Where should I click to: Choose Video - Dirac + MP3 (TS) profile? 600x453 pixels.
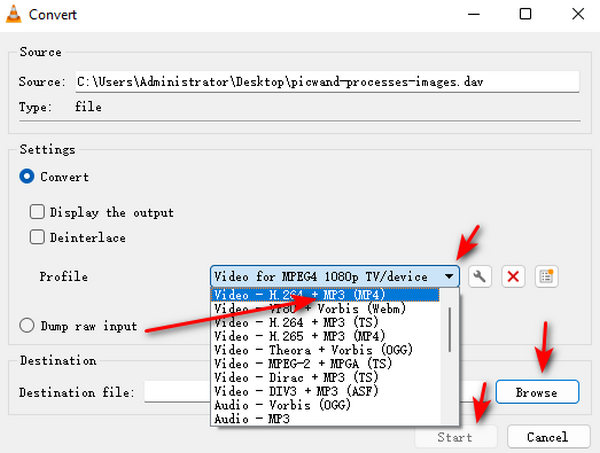(x=325, y=377)
